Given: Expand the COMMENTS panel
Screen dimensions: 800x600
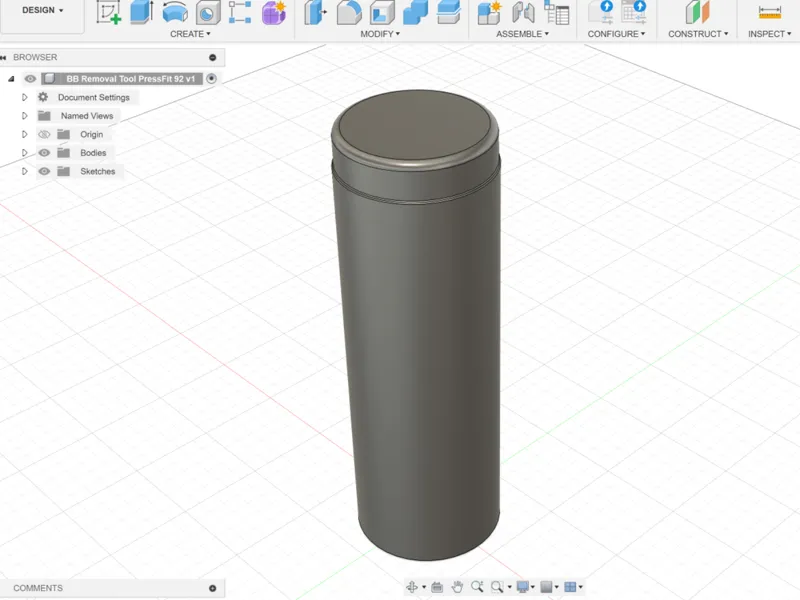Looking at the screenshot, I should point(213,588).
